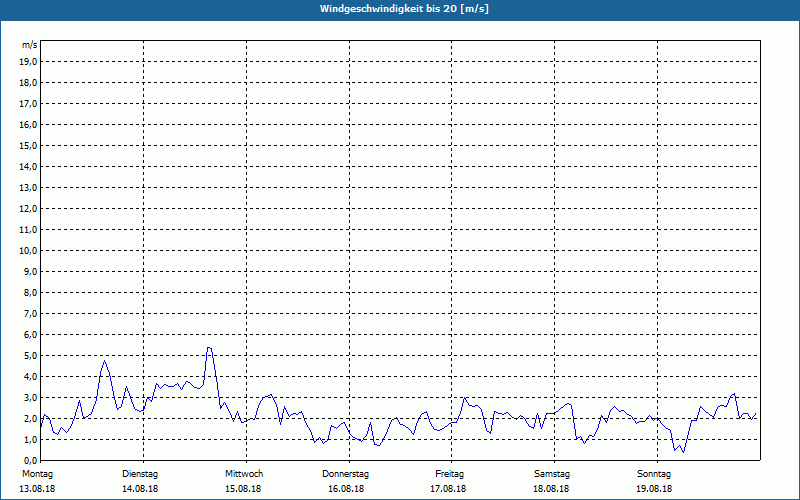
Task: Select the 0,0 axis label
Action: (x=29, y=461)
